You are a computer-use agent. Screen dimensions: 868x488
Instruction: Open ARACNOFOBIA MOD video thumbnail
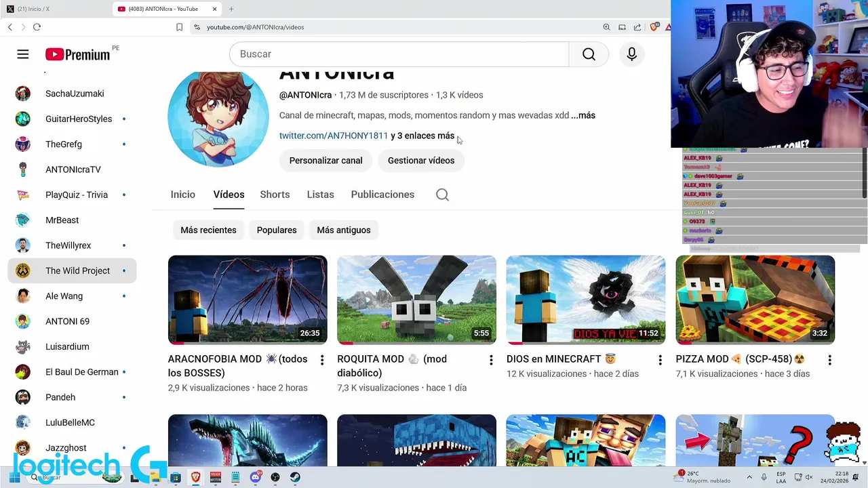(x=248, y=300)
